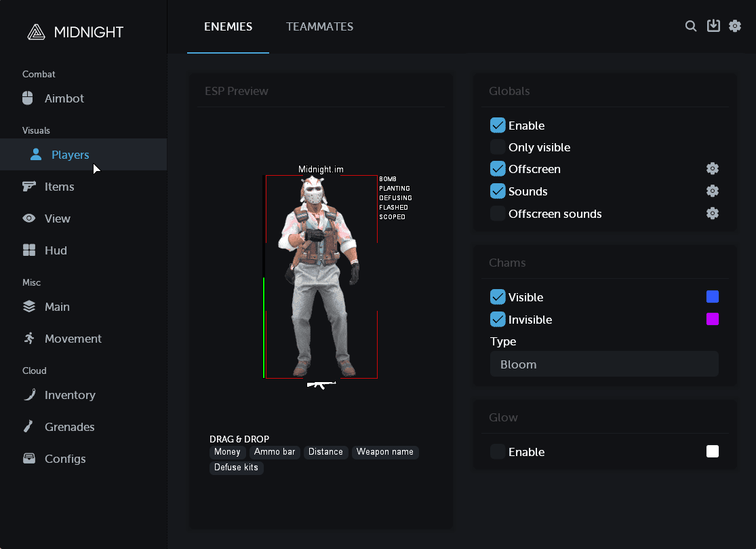
Task: Open the purple Invisible chams color swatch
Action: pyautogui.click(x=712, y=320)
